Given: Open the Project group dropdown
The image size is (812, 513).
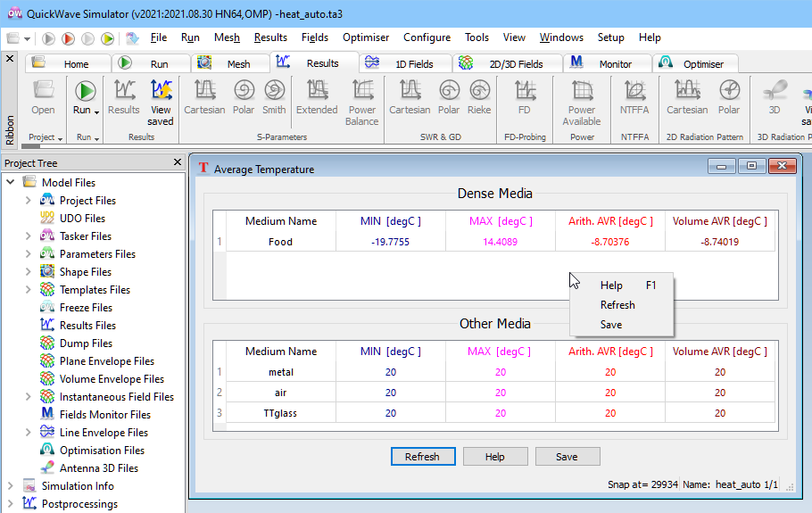Looking at the screenshot, I should (x=61, y=138).
